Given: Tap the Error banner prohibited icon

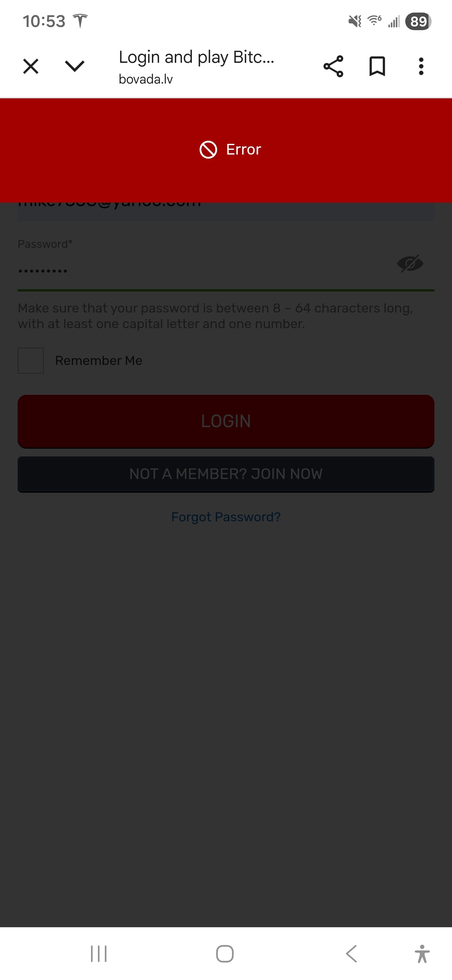Looking at the screenshot, I should tap(208, 150).
